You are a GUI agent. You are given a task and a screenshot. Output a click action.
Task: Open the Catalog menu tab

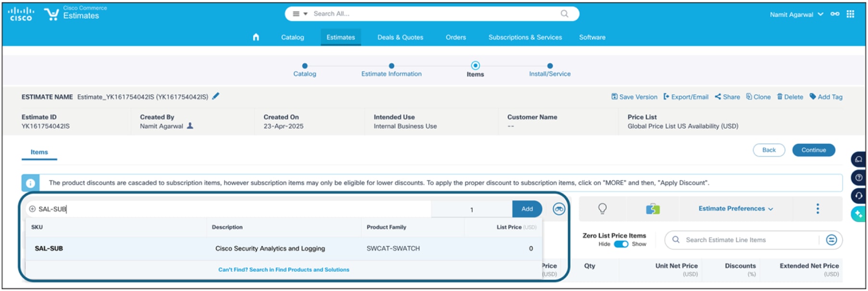[292, 37]
